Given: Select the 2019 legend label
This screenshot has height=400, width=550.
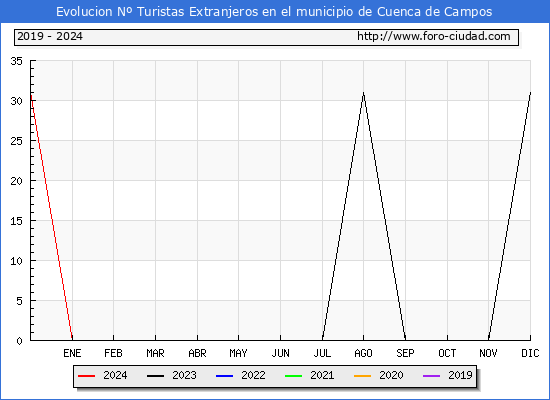Looking at the screenshot, I should (x=460, y=375).
